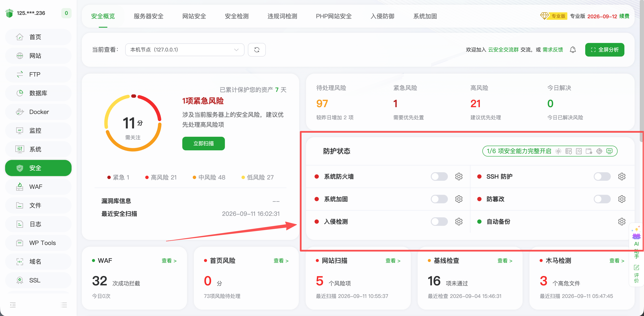Expand WAF card via 查看 >
The image size is (644, 316).
tap(169, 260)
